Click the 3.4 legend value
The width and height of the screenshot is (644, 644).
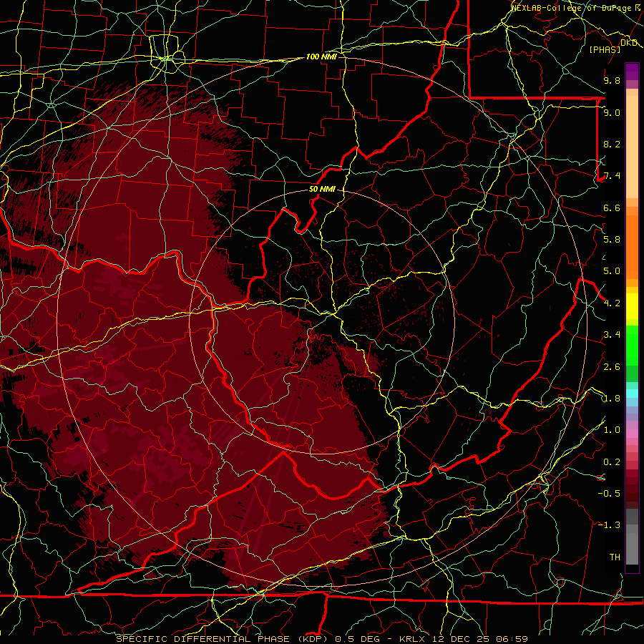[612, 335]
